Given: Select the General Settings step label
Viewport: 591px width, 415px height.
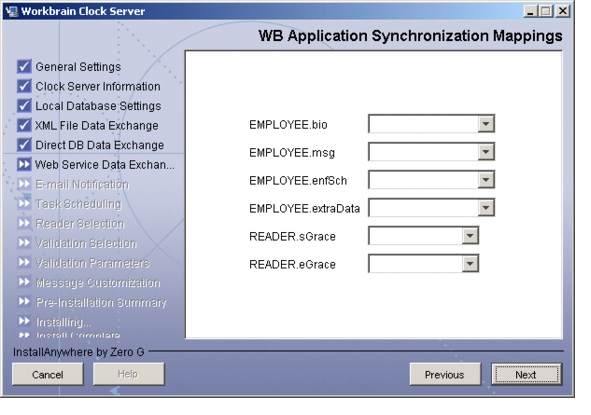Looking at the screenshot, I should point(78,67).
